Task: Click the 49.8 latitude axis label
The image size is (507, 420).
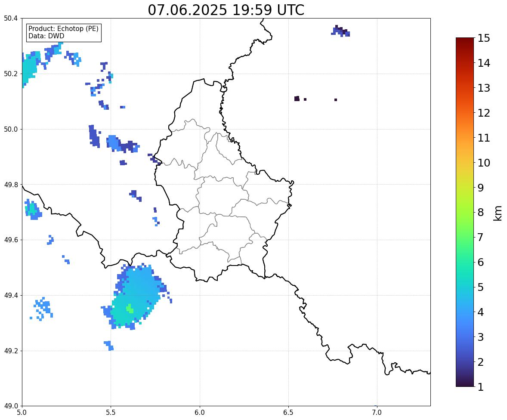Action: (x=10, y=185)
